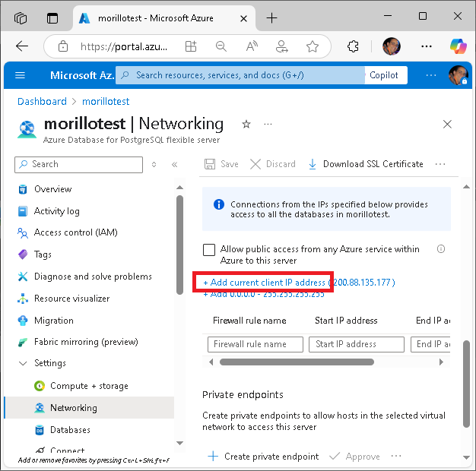Focus the Azure global search bar
The image size is (476, 471).
tap(240, 75)
